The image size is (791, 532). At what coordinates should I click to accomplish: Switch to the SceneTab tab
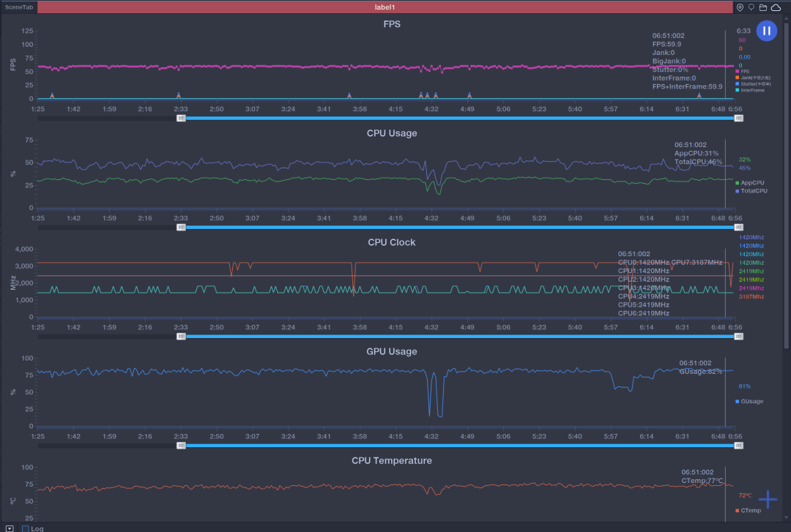[18, 7]
